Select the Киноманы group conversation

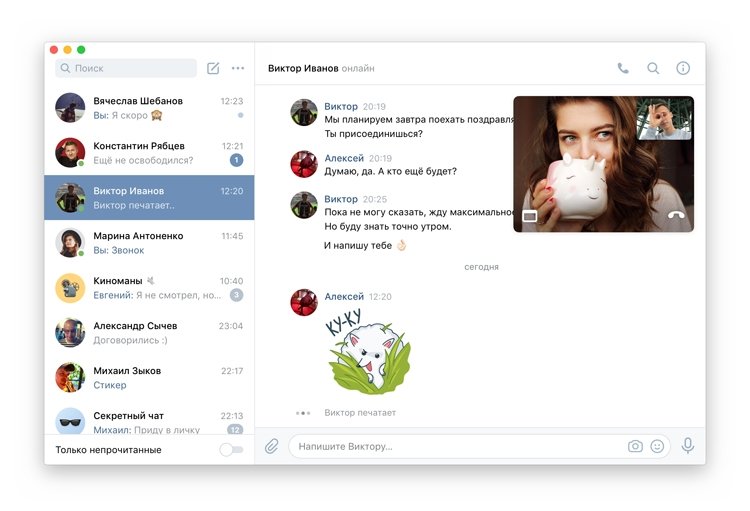[x=149, y=288]
